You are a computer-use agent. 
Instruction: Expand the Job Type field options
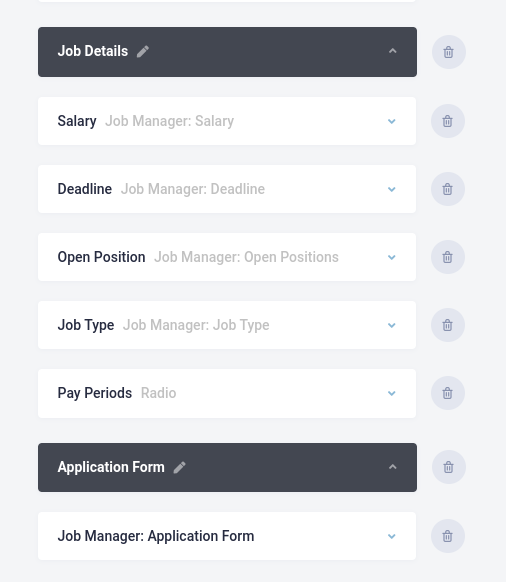[x=392, y=325]
